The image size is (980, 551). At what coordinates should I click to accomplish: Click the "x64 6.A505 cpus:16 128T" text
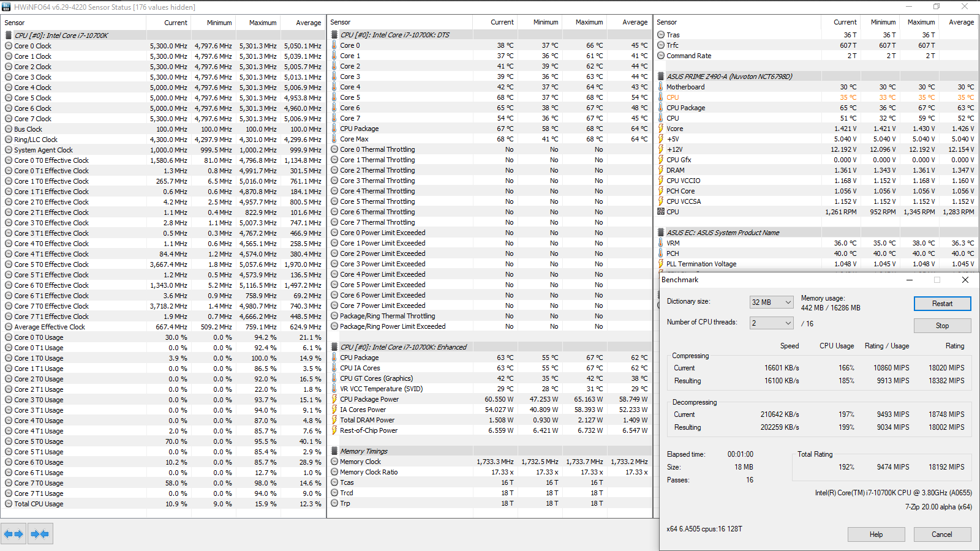click(x=704, y=529)
